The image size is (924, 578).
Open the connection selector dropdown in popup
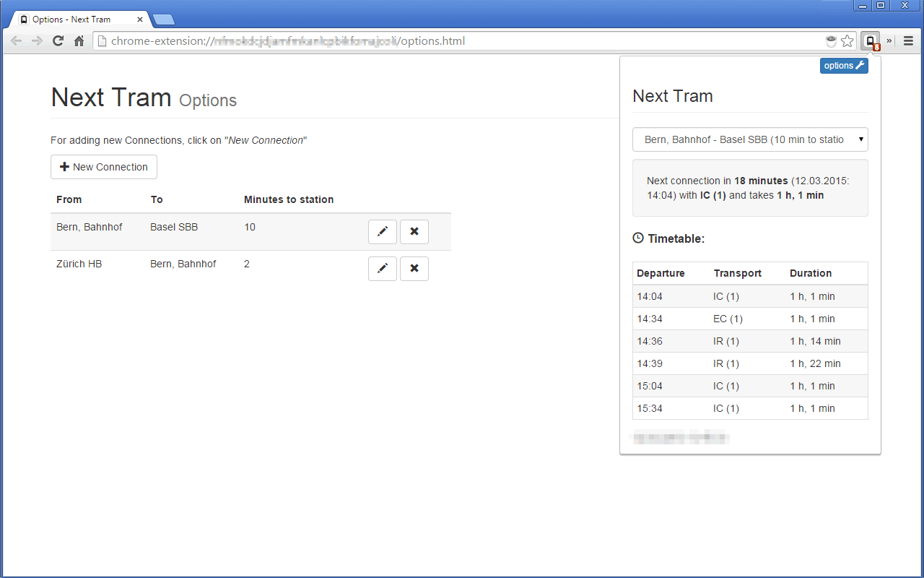point(750,139)
